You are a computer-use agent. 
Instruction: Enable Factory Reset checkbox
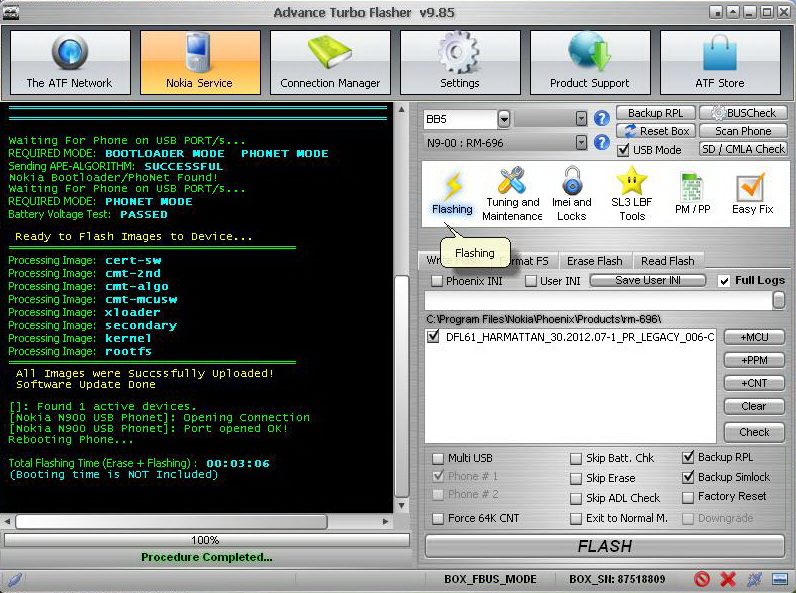coord(688,497)
